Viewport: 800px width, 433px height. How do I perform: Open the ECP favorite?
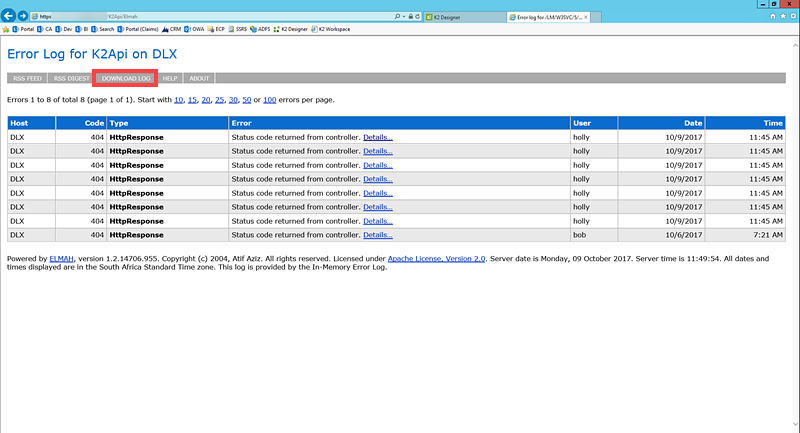216,29
